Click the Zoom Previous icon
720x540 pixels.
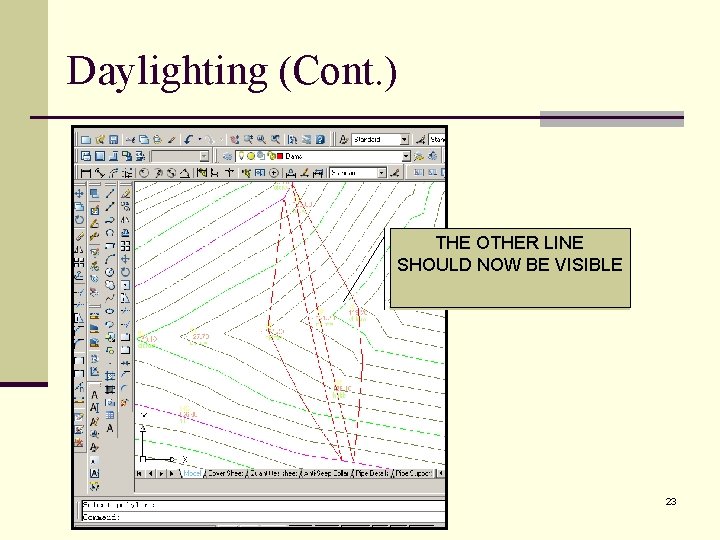coord(275,140)
